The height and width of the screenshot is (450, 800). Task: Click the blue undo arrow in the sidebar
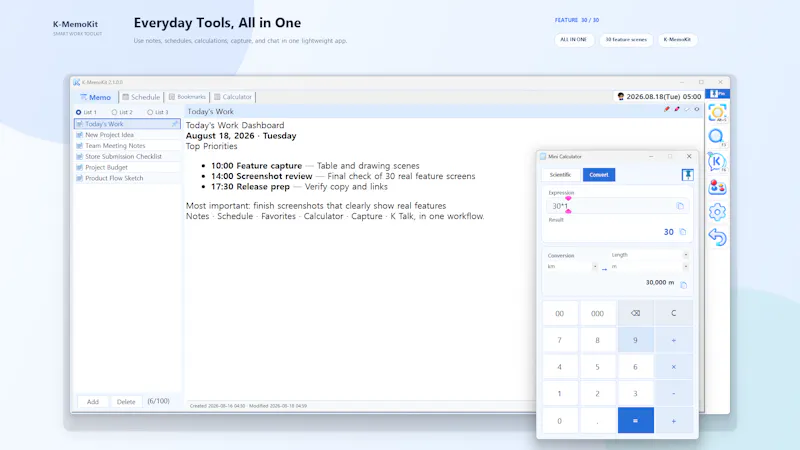click(x=717, y=237)
